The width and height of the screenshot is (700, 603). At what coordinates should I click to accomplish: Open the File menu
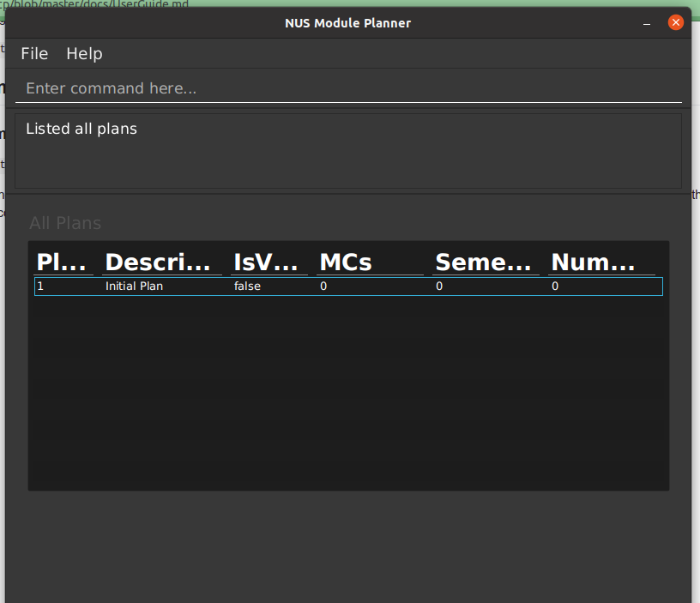pyautogui.click(x=34, y=53)
